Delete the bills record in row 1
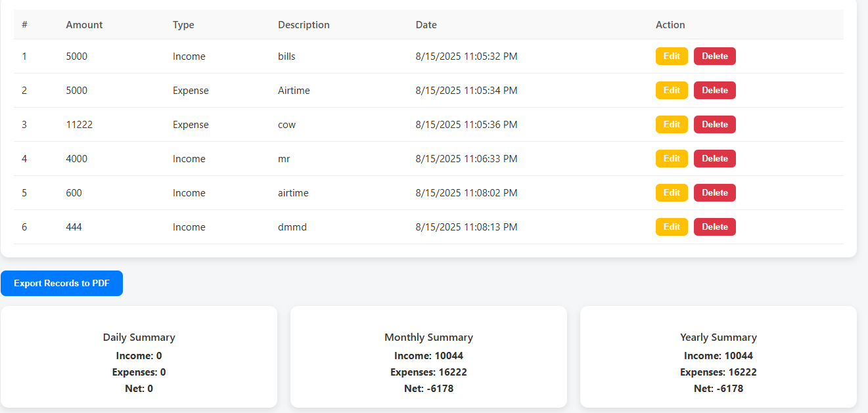The height and width of the screenshot is (413, 868). 714,56
